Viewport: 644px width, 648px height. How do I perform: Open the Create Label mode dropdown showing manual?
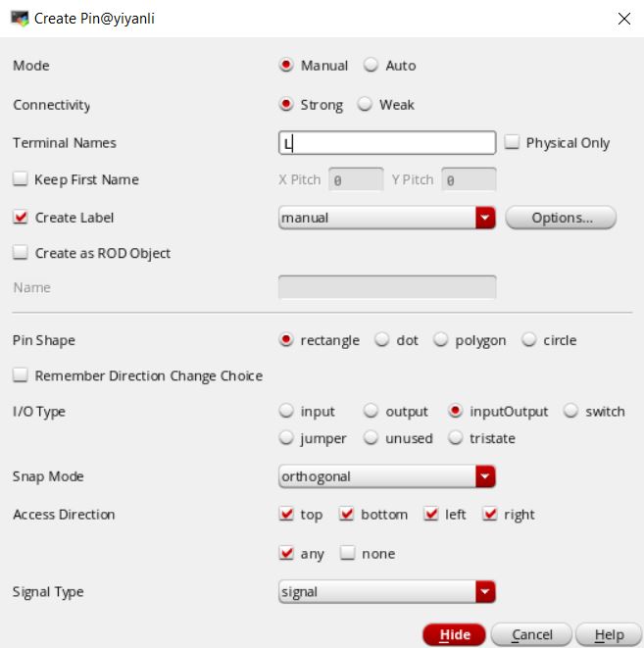click(387, 218)
